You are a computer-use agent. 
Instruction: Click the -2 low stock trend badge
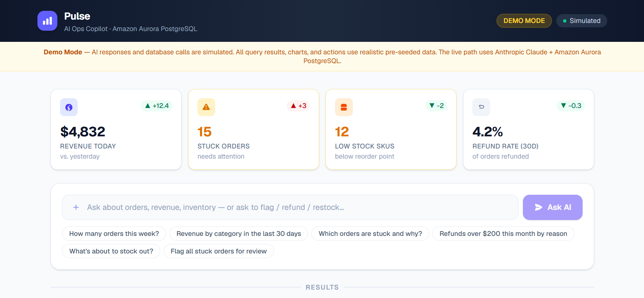coord(436,106)
